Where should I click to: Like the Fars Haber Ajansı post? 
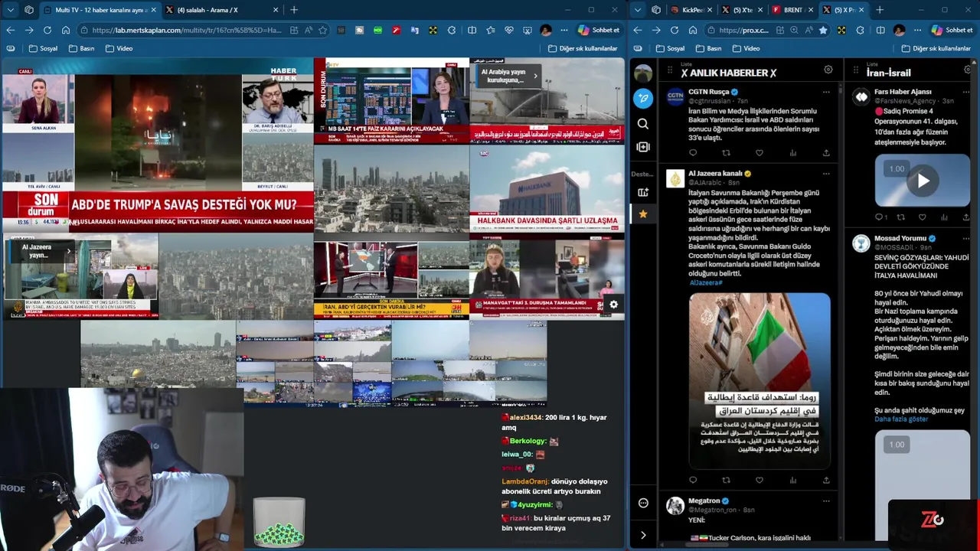point(923,217)
